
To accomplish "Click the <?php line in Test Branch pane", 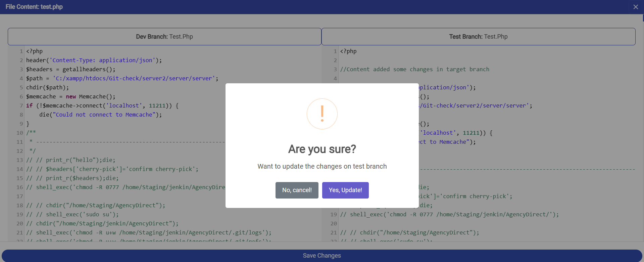I will [348, 51].
